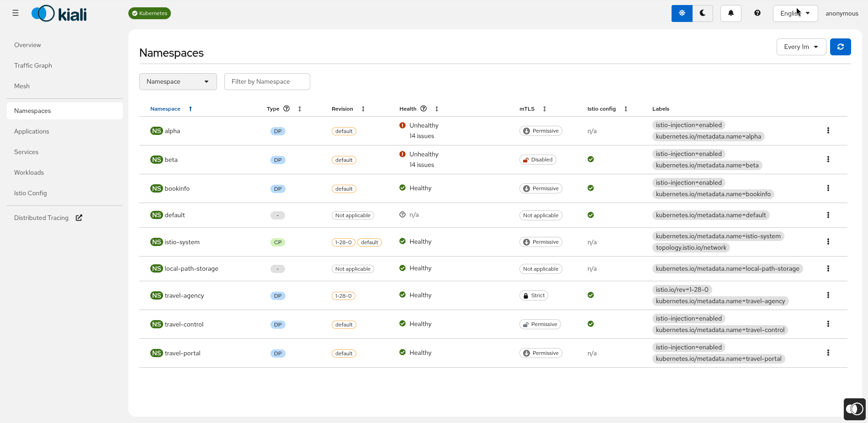Open the English language dropdown

pos(795,13)
